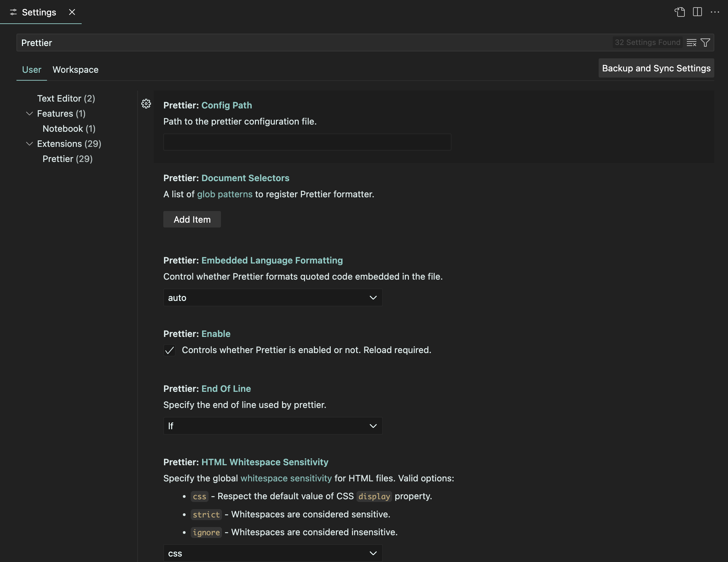Click the Config Path text field
Viewport: 728px width, 562px height.
(307, 142)
